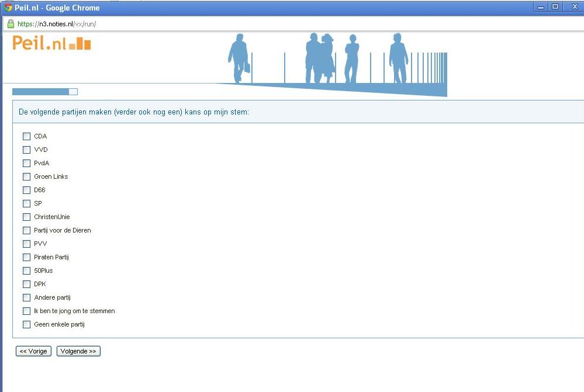Select Geen enkele partij checkbox

26,325
